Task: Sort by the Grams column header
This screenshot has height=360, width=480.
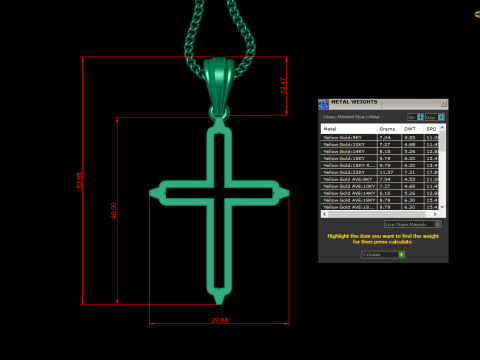Action: [389, 129]
